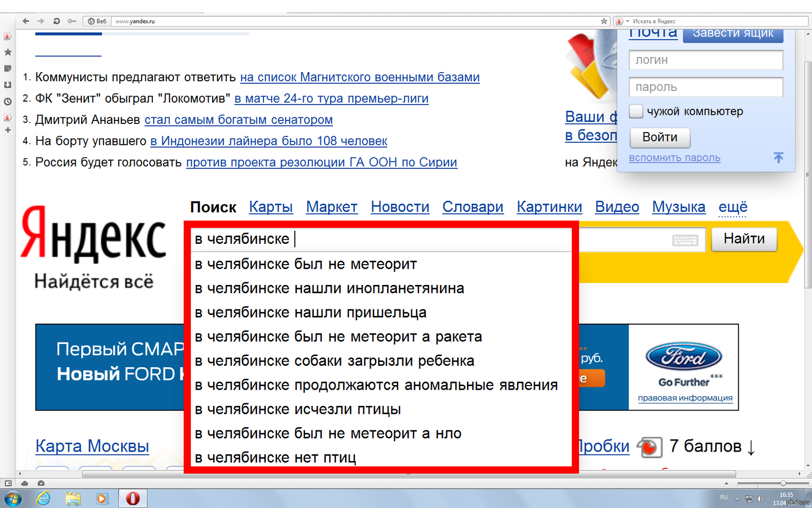Click the plus icon to add sidebar panel

coord(8,130)
